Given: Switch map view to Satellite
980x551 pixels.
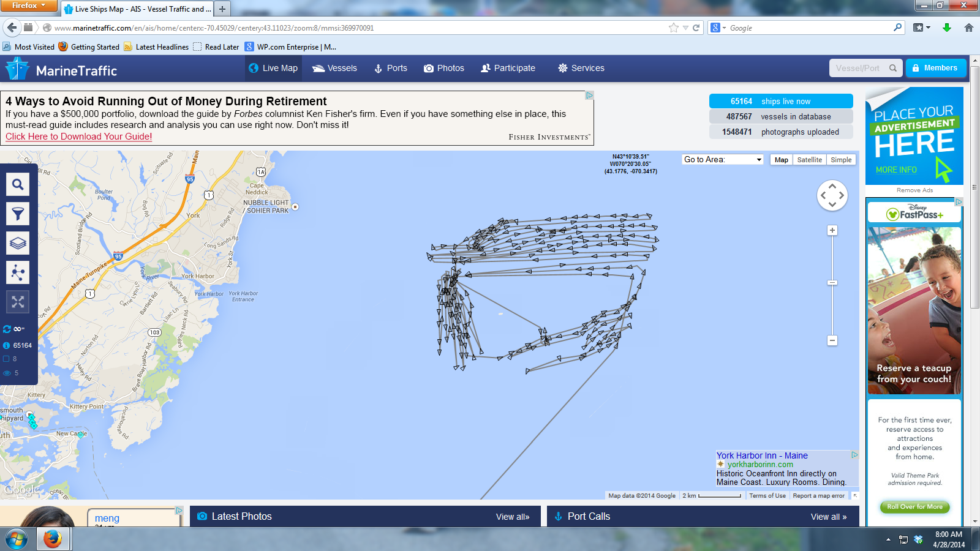Looking at the screenshot, I should (809, 160).
